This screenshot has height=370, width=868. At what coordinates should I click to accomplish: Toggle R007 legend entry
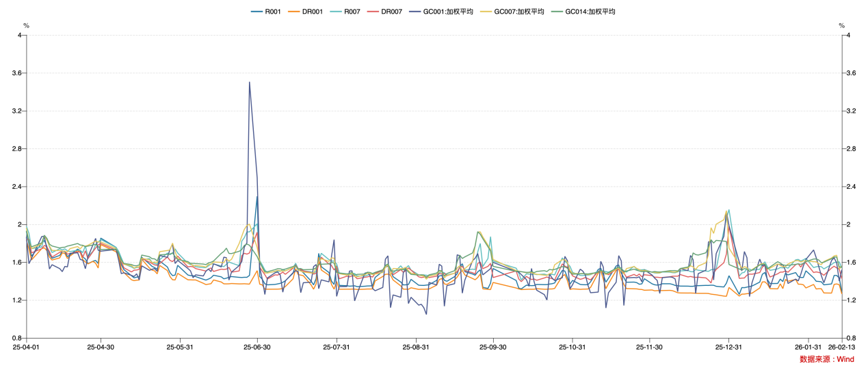coord(352,12)
